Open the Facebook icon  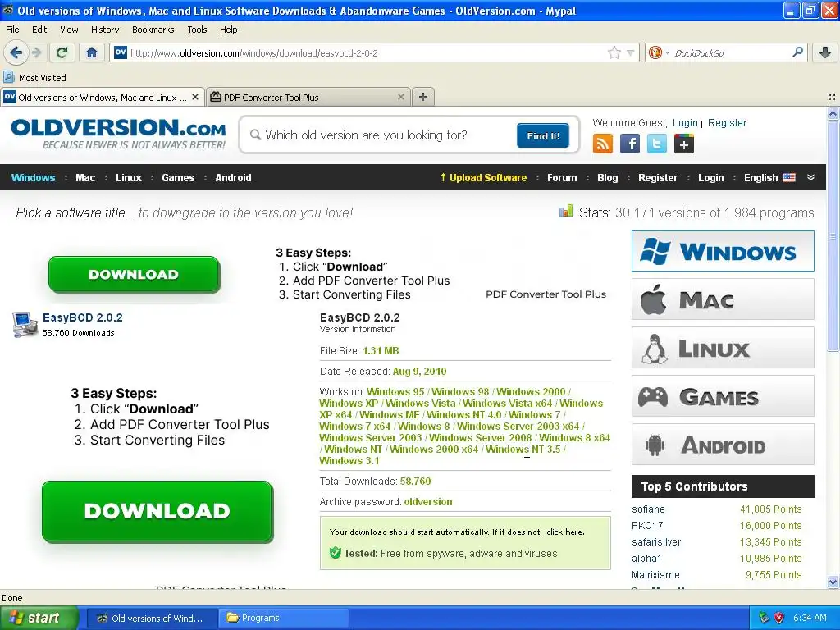[x=629, y=144]
